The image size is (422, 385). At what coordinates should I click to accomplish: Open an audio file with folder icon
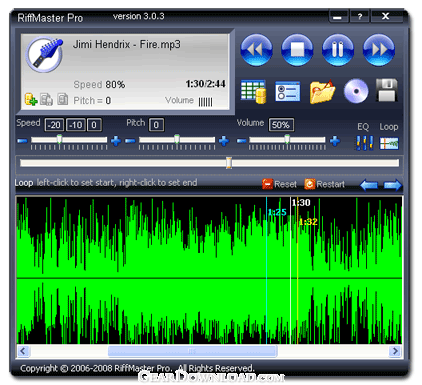(x=322, y=91)
